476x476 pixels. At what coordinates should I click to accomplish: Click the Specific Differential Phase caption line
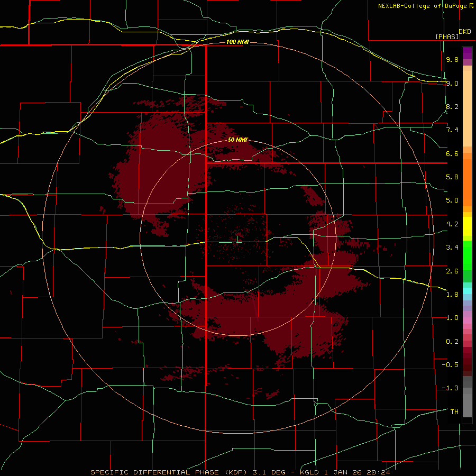(240, 472)
